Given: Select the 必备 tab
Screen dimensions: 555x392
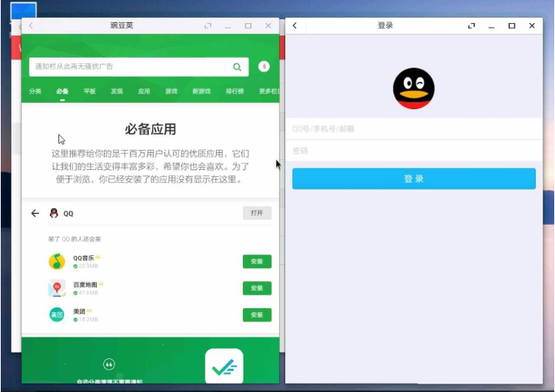Looking at the screenshot, I should coord(62,91).
